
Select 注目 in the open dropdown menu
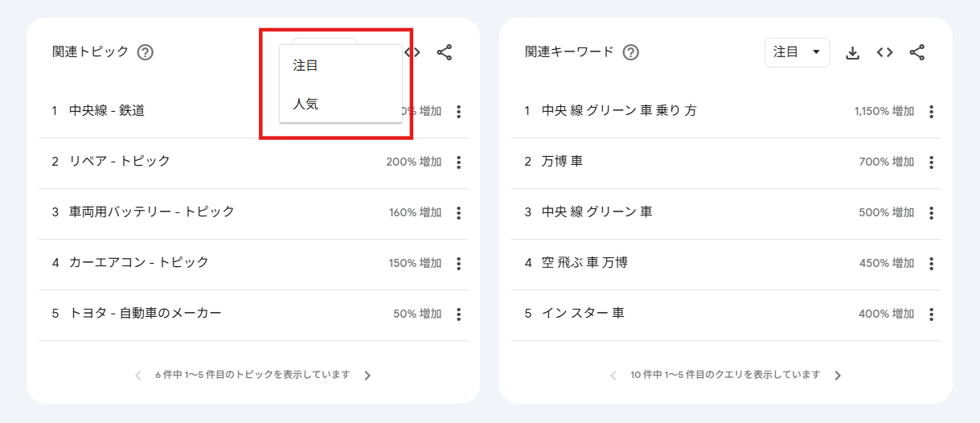(305, 65)
